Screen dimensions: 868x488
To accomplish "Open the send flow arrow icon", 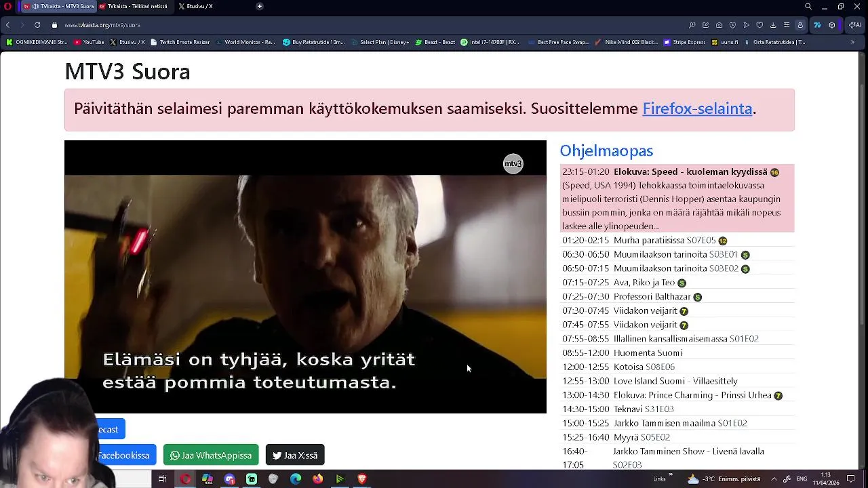I will pyautogui.click(x=746, y=25).
